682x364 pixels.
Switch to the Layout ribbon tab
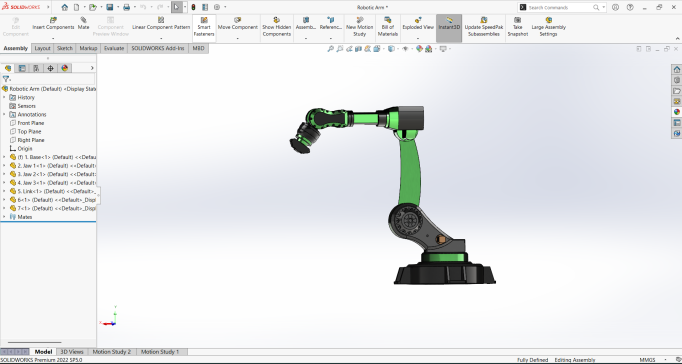[43, 48]
